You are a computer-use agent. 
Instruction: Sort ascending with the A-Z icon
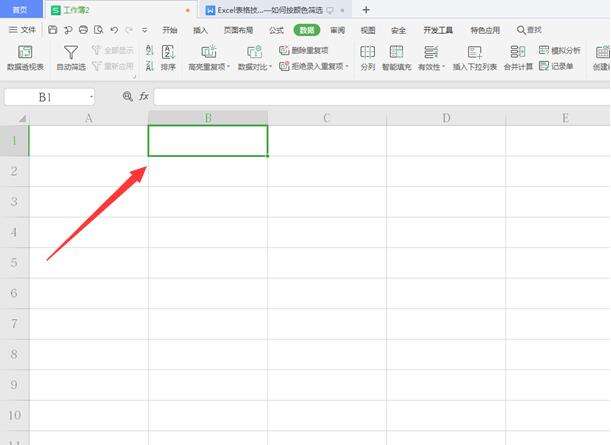(x=149, y=50)
